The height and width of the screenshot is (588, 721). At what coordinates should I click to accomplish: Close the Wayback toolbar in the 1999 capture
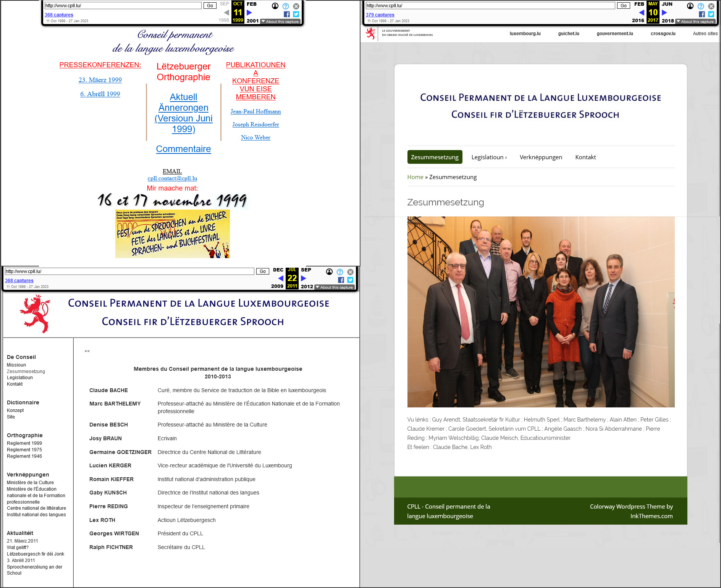(x=296, y=6)
